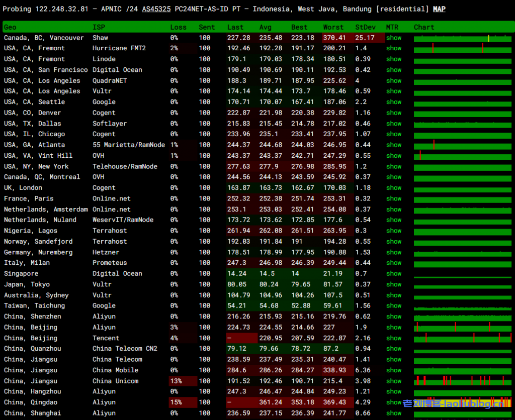Click show for Australia, Sydney Vultr
Screen dimensions: 515x420
pos(394,295)
